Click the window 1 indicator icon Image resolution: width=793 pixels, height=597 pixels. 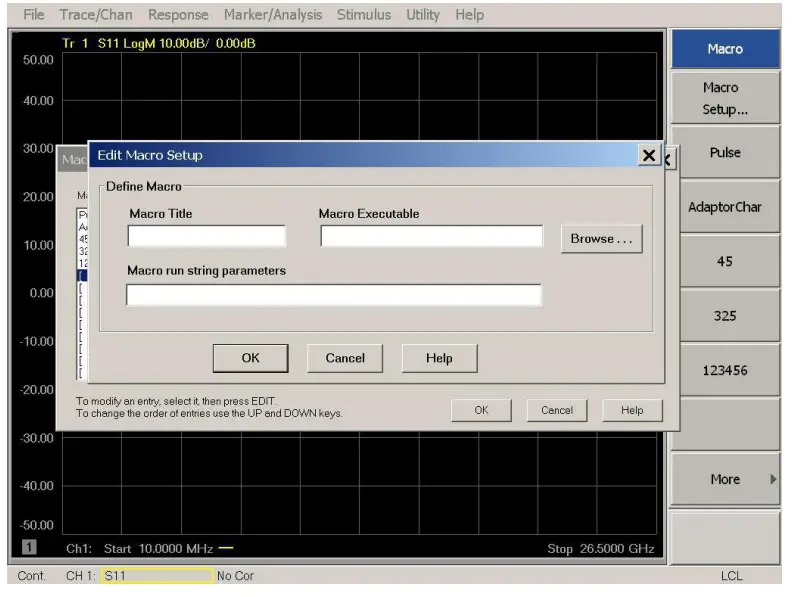30,548
